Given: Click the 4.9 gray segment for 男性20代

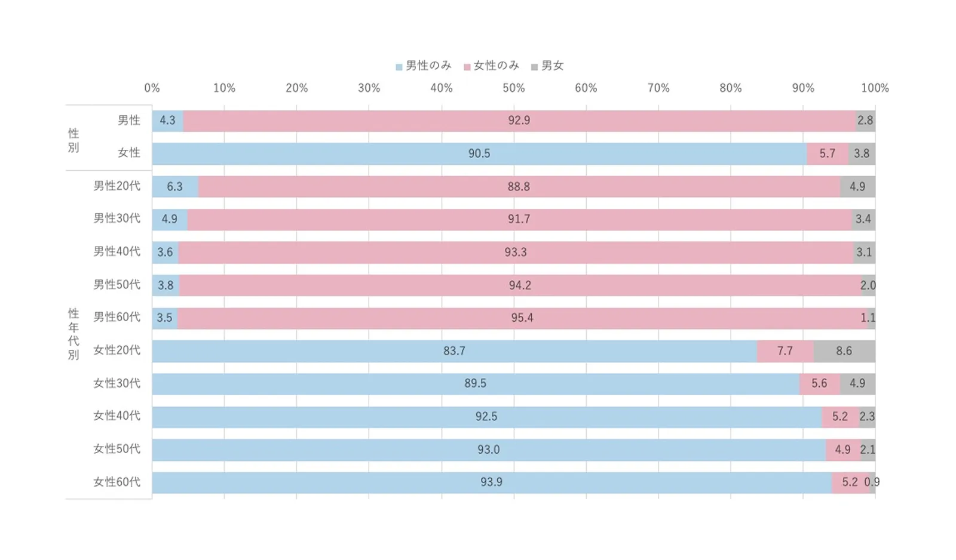Looking at the screenshot, I should pyautogui.click(x=857, y=187).
